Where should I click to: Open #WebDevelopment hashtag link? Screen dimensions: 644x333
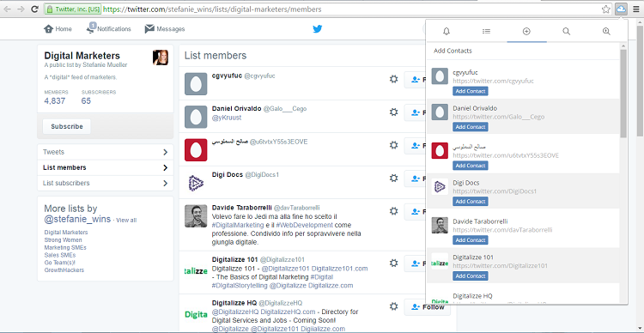[304, 225]
